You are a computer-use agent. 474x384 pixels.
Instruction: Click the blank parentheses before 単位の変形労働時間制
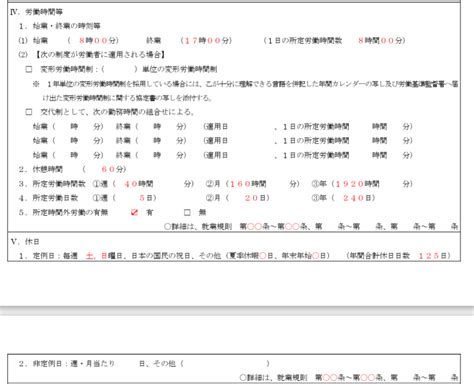120,69
